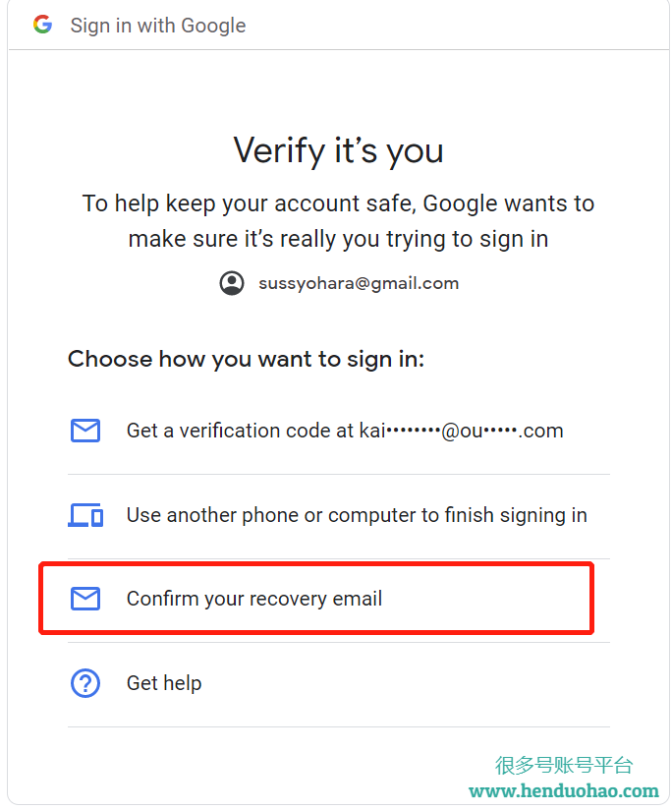Click the 'make sure it's really you' line

click(x=338, y=238)
